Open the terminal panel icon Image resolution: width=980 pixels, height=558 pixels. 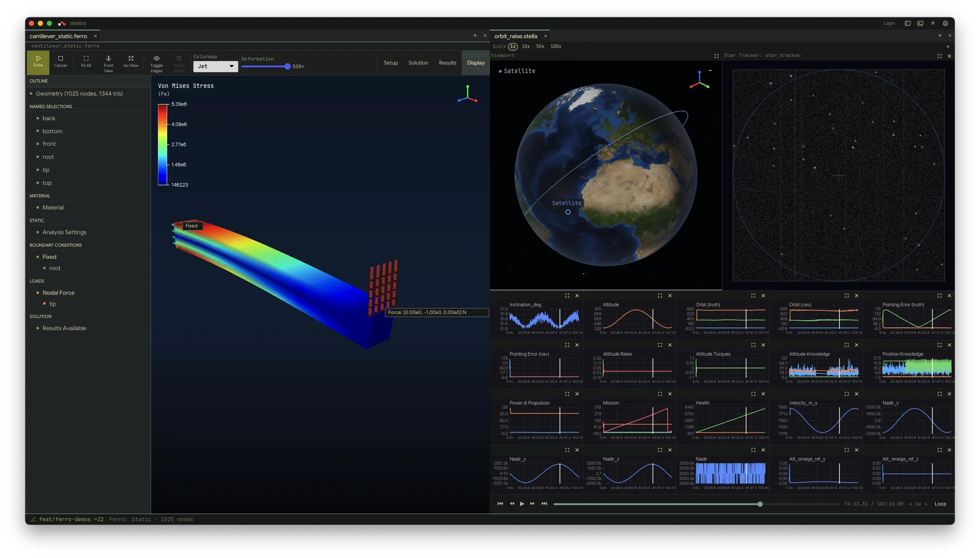click(x=920, y=23)
